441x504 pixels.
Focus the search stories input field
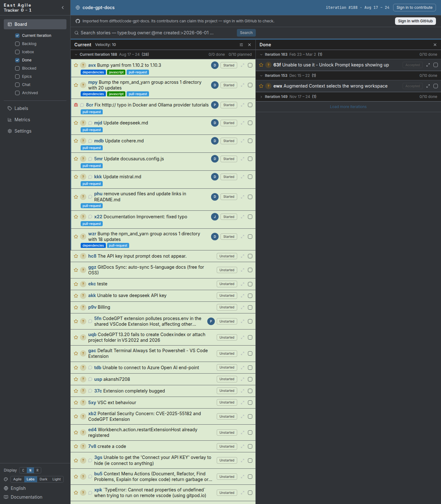[x=154, y=33]
